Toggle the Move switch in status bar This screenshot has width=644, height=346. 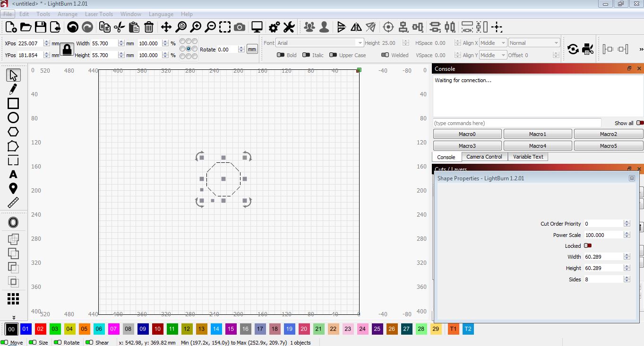tap(5, 343)
